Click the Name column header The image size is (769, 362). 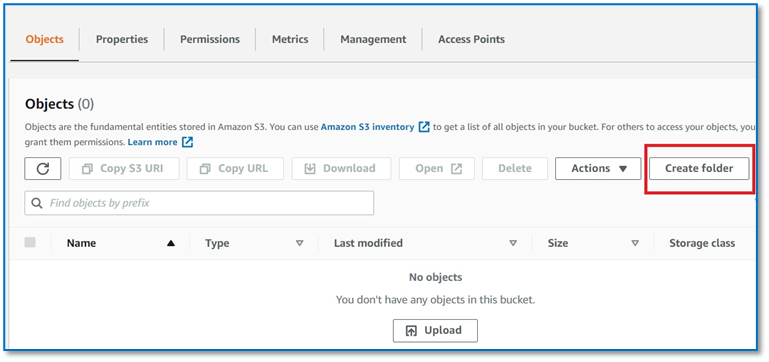click(x=81, y=243)
